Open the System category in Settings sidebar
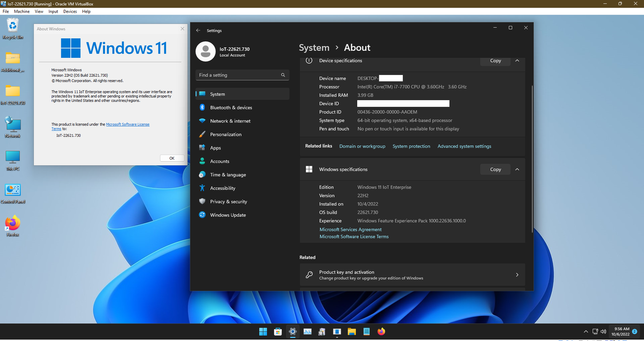The width and height of the screenshot is (644, 341). [x=243, y=94]
